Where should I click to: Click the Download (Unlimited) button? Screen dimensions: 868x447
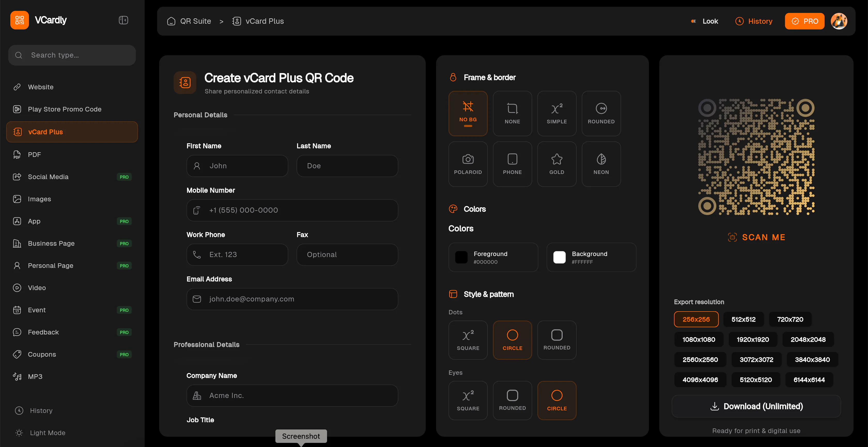[x=756, y=406]
